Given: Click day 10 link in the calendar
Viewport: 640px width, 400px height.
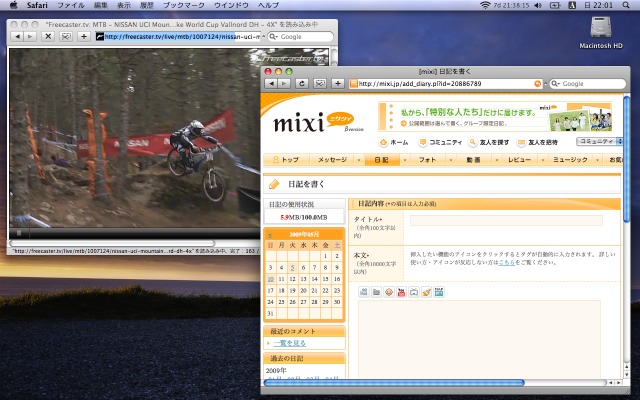Looking at the screenshot, I should coord(270,279).
